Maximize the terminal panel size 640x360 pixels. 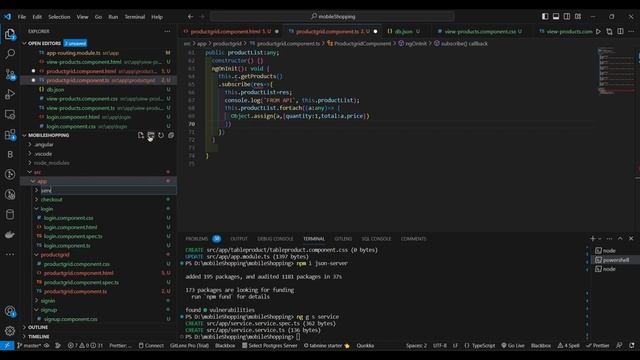[620, 238]
